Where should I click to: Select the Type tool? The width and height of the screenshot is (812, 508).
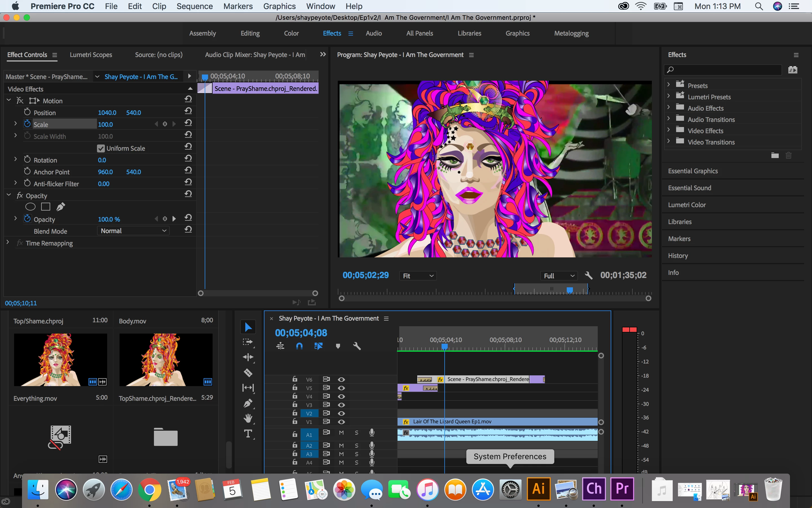[248, 434]
